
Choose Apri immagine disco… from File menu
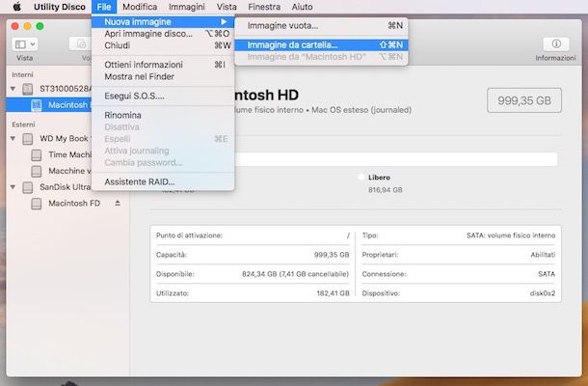tap(163, 34)
